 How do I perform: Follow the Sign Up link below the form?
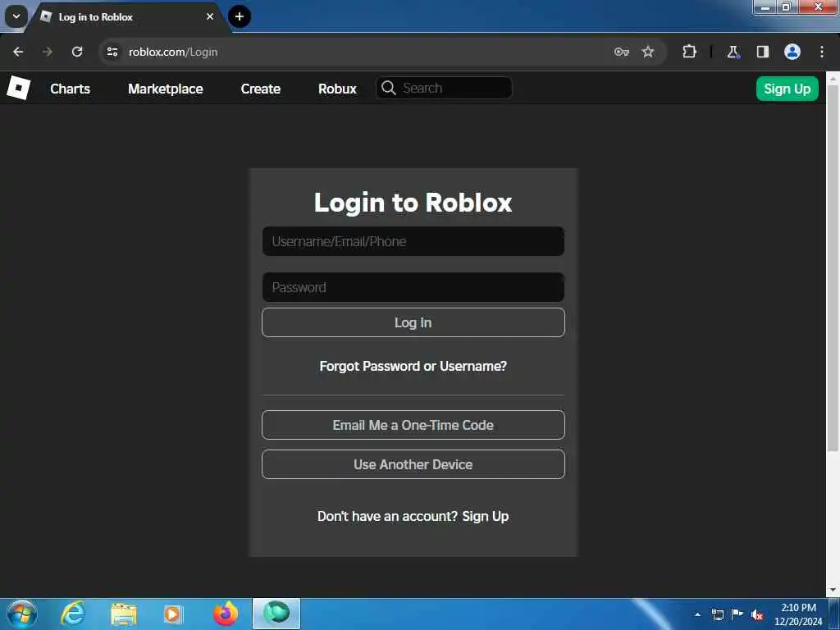coord(486,516)
